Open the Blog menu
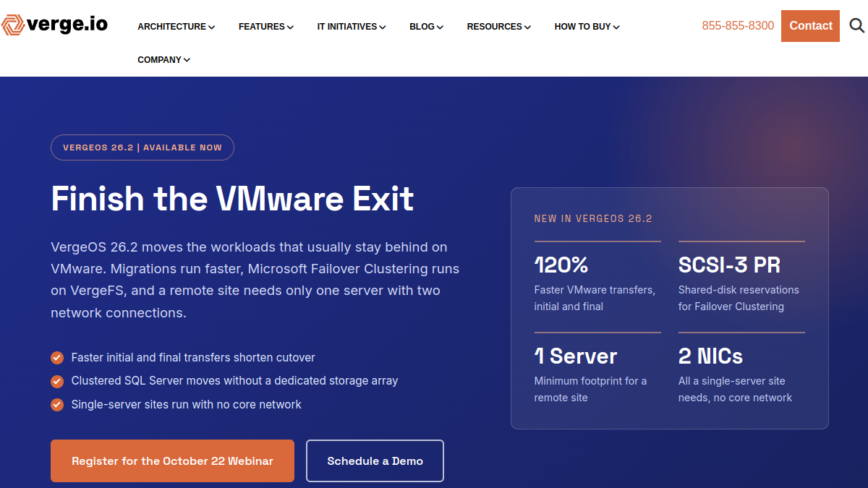This screenshot has width=868, height=488. [427, 27]
